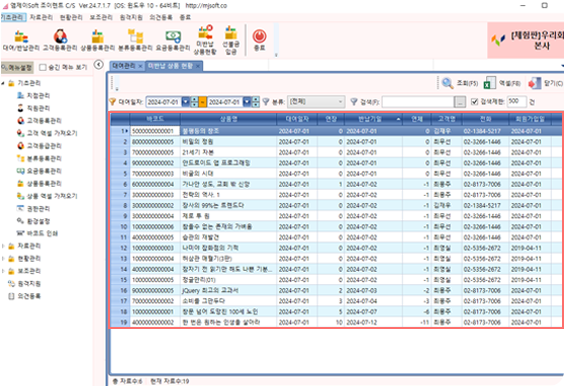The height and width of the screenshot is (387, 565).
Task: Select 지점관리 in the sidebar tree
Action: (34, 95)
